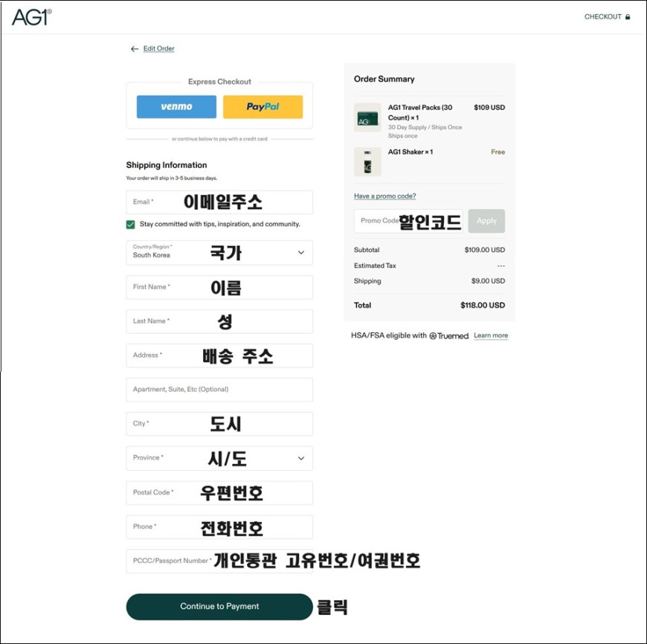The image size is (647, 644).
Task: Focus the Promo Code input field
Action: pos(408,221)
